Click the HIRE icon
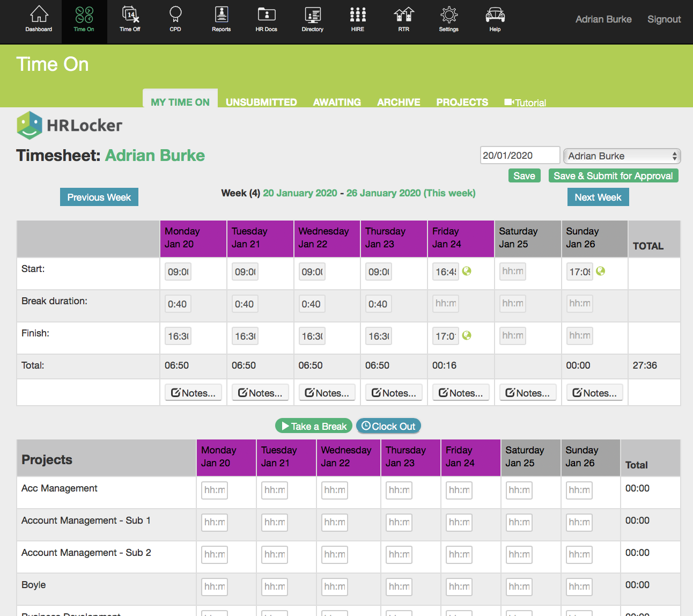 tap(358, 19)
